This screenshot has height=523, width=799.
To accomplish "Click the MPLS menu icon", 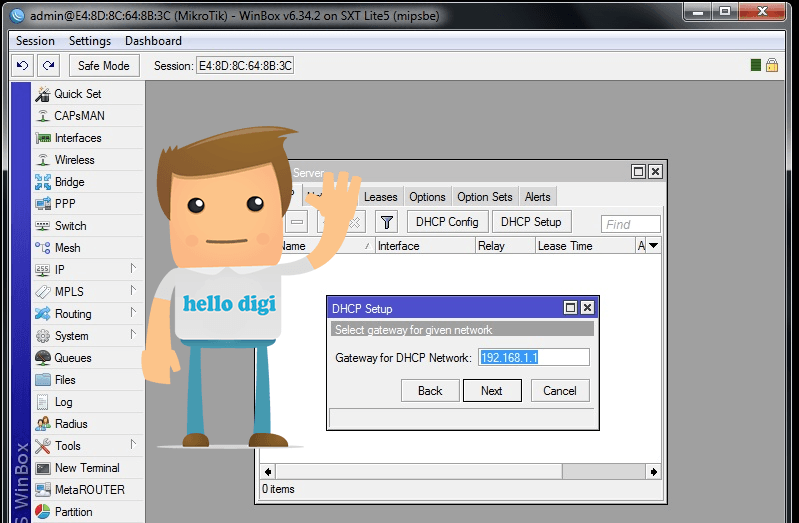I will point(43,292).
